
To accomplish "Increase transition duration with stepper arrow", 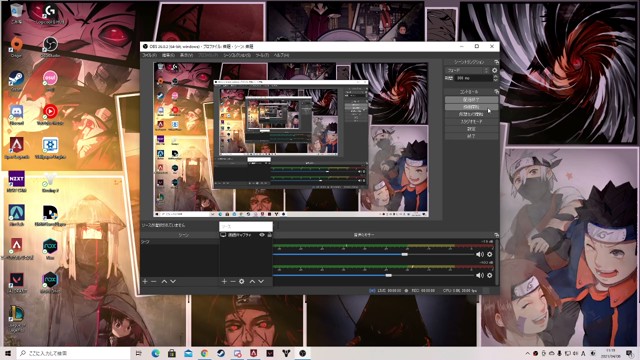I will [x=496, y=76].
